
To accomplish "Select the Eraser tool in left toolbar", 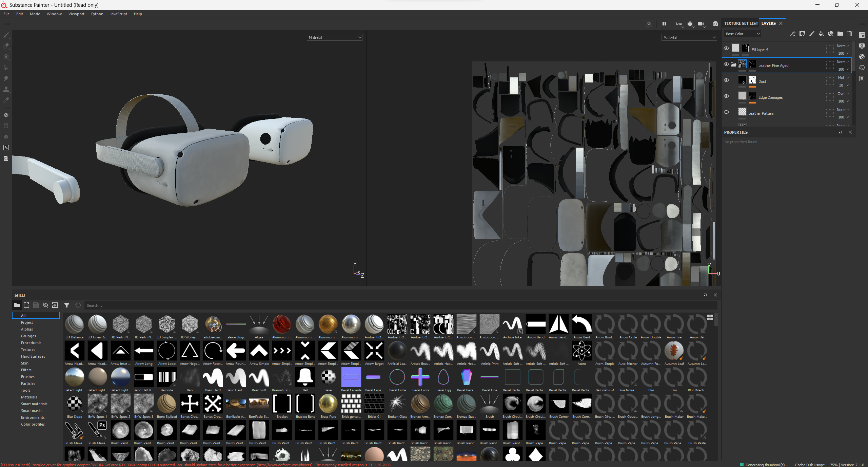I will point(6,46).
